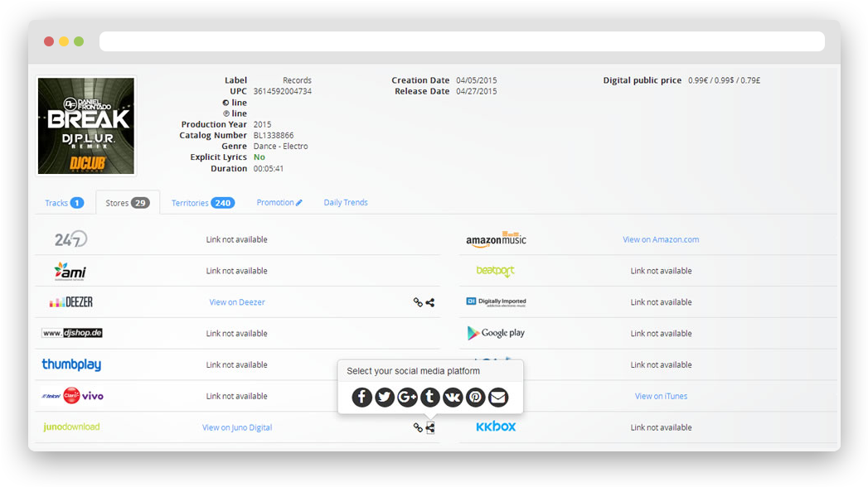
Task: Click the pencil edit icon on Promotion
Action: click(300, 201)
